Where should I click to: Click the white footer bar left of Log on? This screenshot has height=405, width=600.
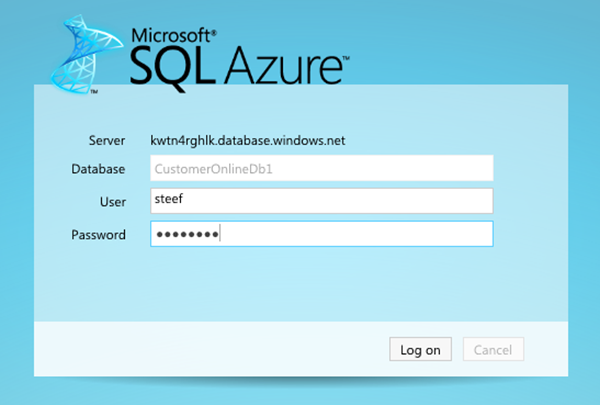(x=200, y=350)
